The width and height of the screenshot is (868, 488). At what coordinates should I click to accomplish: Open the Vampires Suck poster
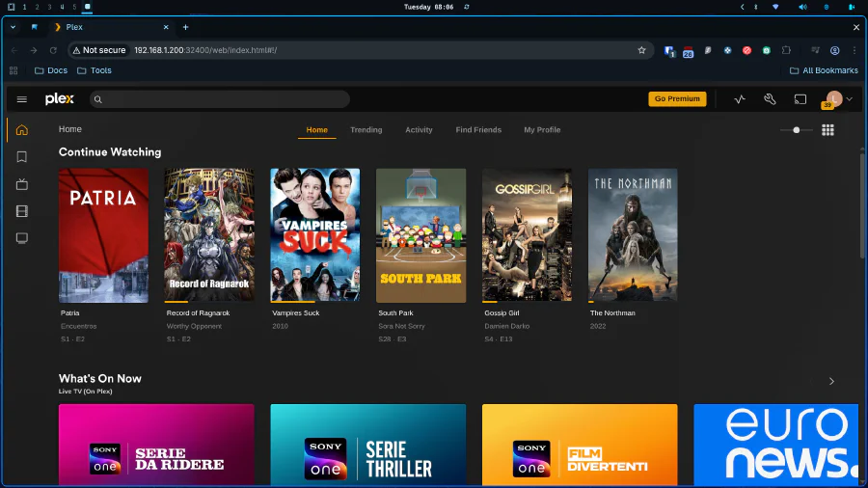(315, 235)
